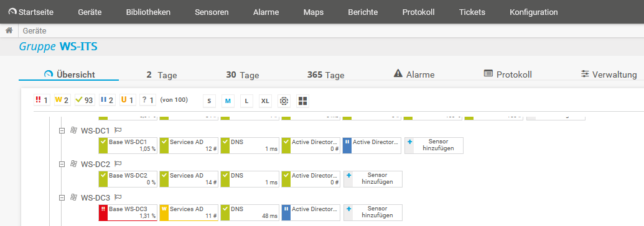Open the DNS sensor showing 48 ms
Screen dimensions: 644x226
click(250, 212)
